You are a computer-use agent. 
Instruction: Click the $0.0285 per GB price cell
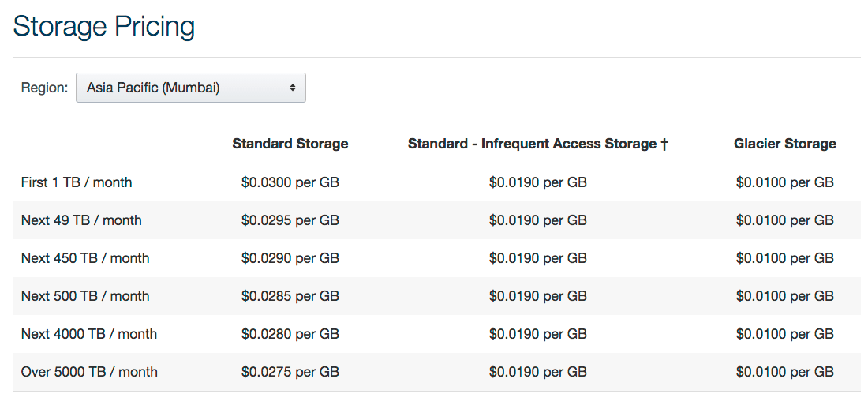click(290, 296)
